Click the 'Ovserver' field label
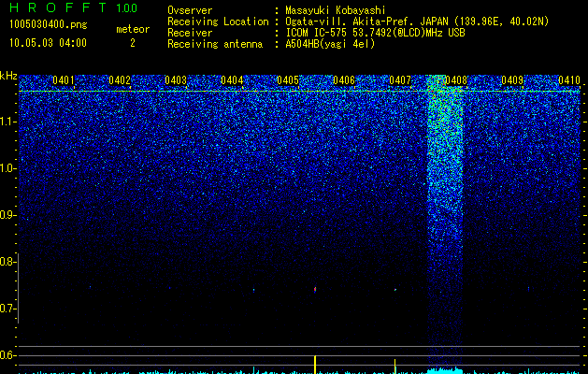The width and height of the screenshot is (588, 374). (190, 10)
